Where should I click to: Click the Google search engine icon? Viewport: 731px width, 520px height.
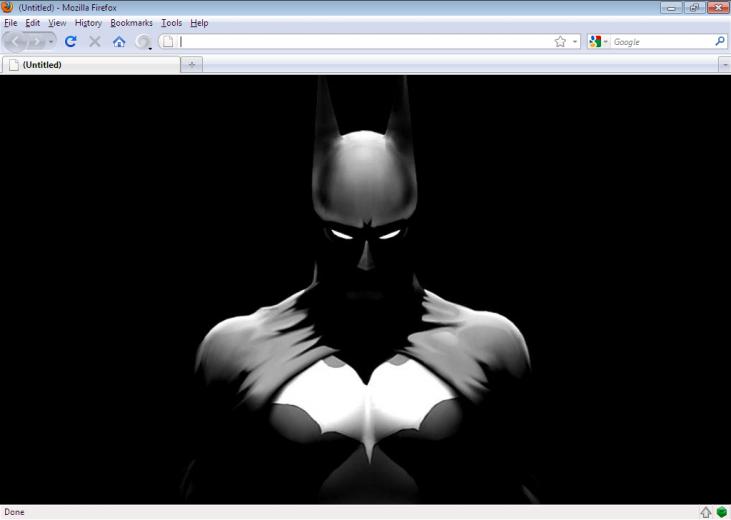[x=595, y=42]
